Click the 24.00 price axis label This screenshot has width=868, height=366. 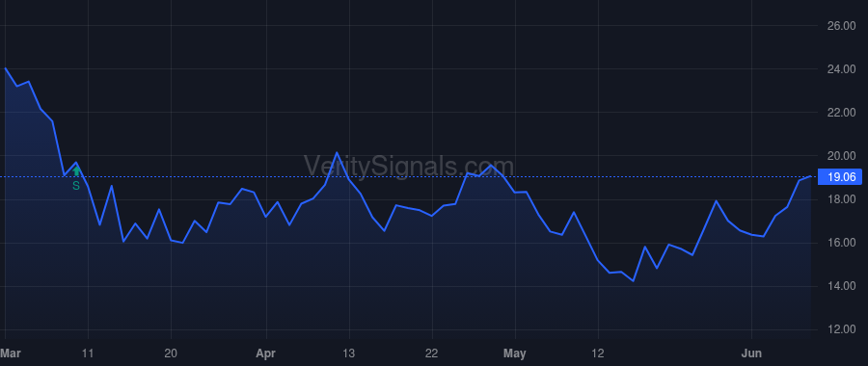[x=841, y=69]
